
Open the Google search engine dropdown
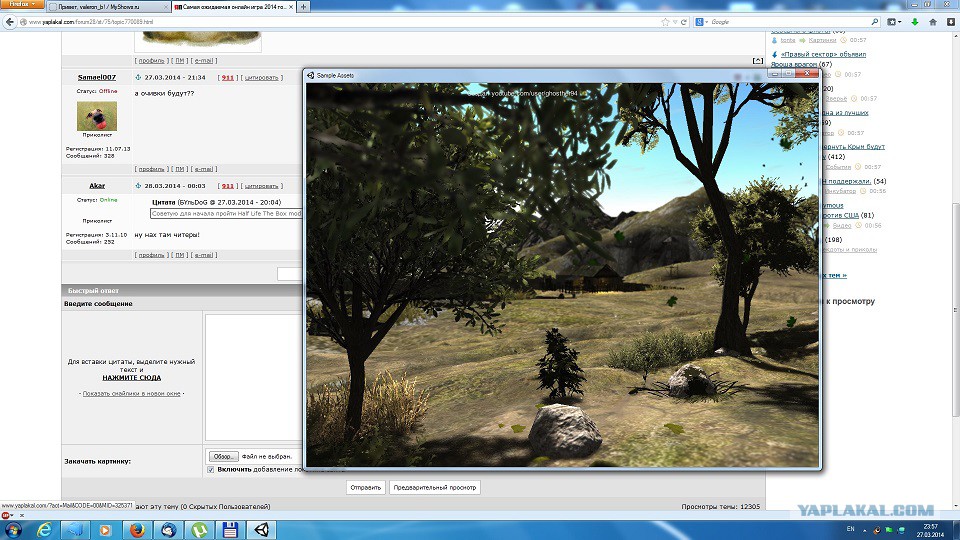701,22
